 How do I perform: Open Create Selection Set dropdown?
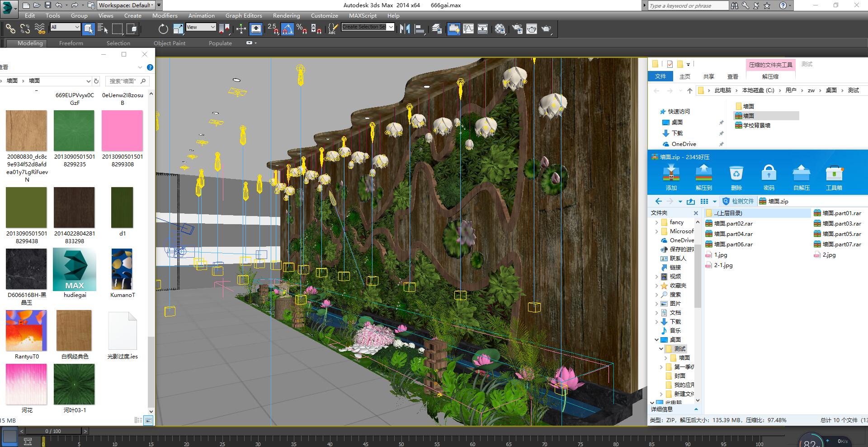pyautogui.click(x=368, y=27)
